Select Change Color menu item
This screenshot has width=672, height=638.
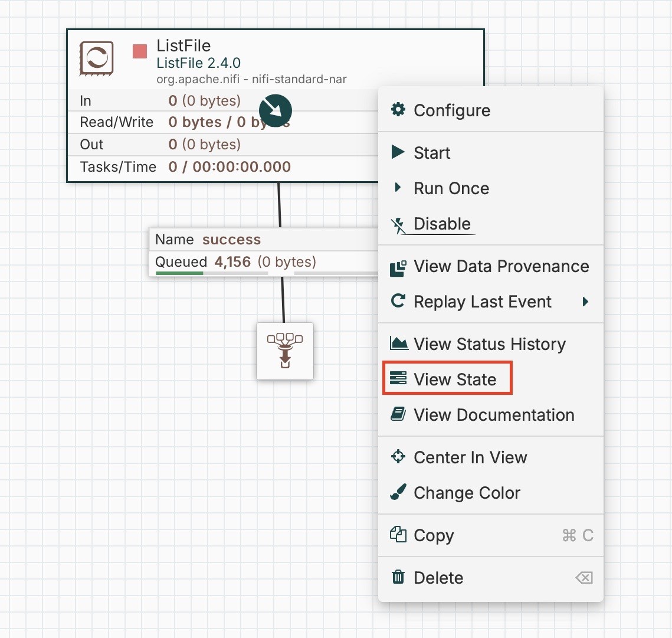pos(491,493)
